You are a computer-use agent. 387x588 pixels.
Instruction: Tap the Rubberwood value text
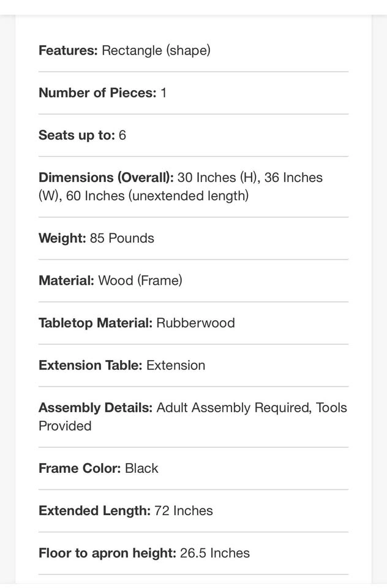coord(196,323)
